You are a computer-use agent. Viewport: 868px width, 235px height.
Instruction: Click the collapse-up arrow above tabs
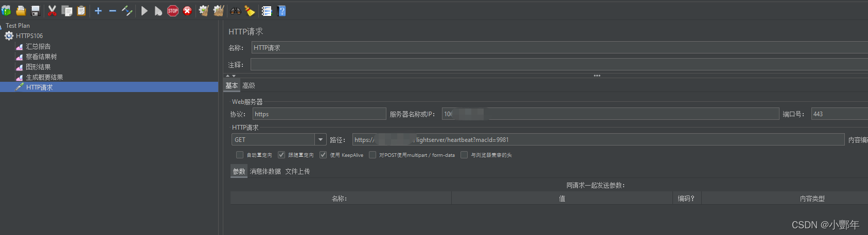coord(228,76)
